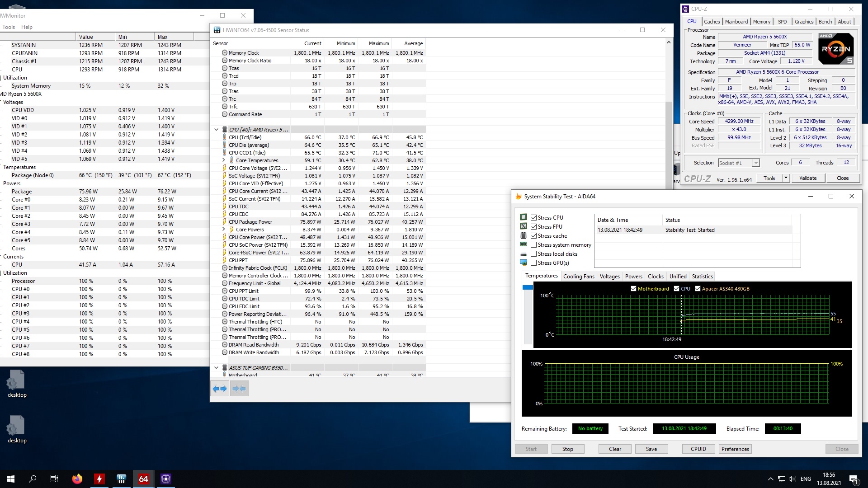868x488 pixels.
Task: Launch Firefox from the taskbar
Action: coord(77,479)
